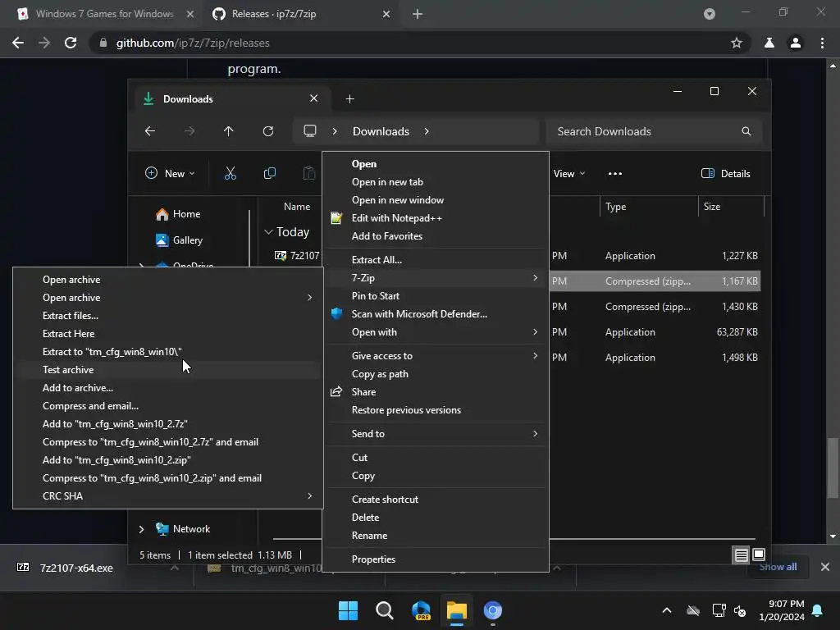Viewport: 840px width, 630px height.
Task: Open File Explorer from taskbar
Action: tap(457, 610)
